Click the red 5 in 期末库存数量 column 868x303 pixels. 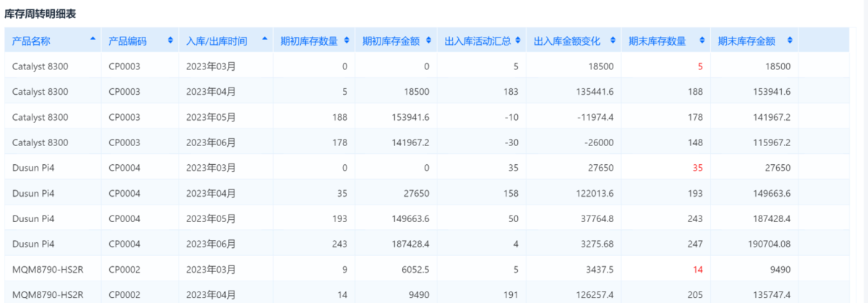pyautogui.click(x=700, y=67)
